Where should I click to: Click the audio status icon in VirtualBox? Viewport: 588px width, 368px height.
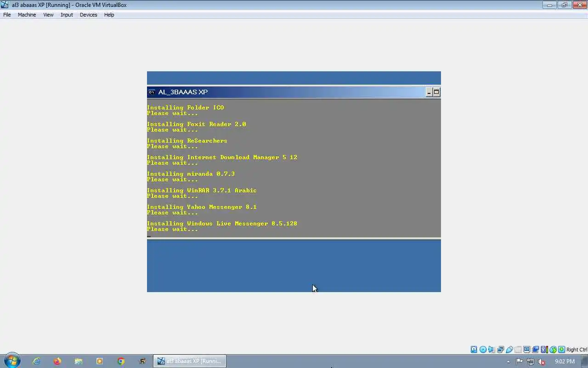click(491, 350)
